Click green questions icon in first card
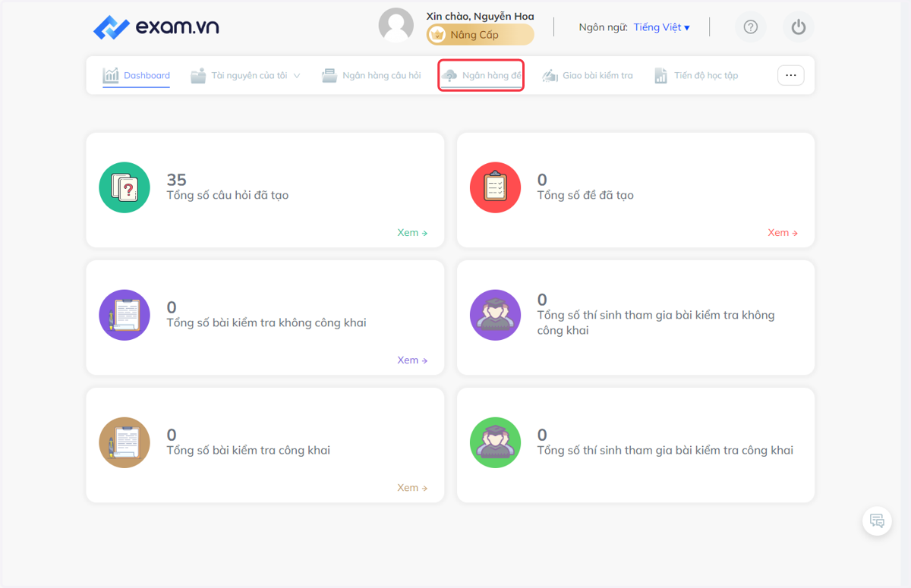 pos(125,187)
